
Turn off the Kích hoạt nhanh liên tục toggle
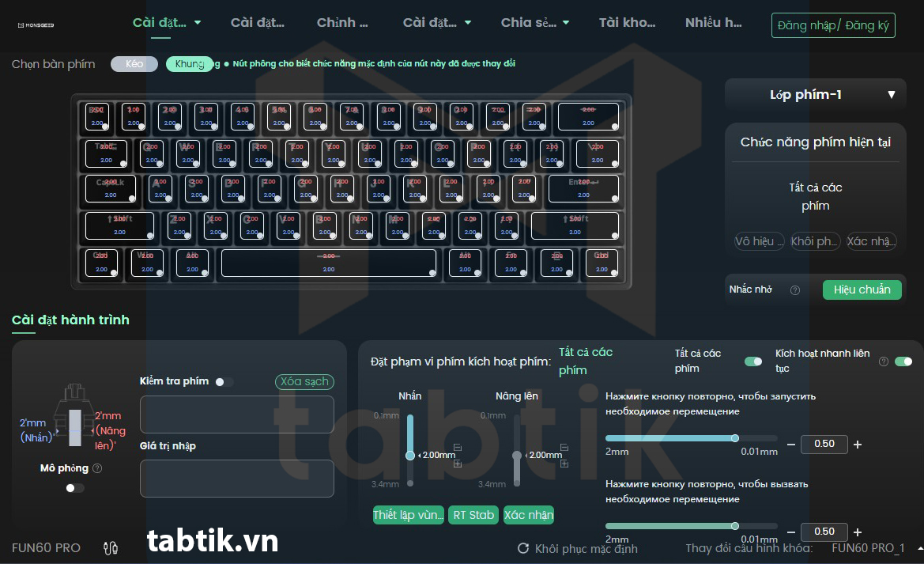click(903, 361)
